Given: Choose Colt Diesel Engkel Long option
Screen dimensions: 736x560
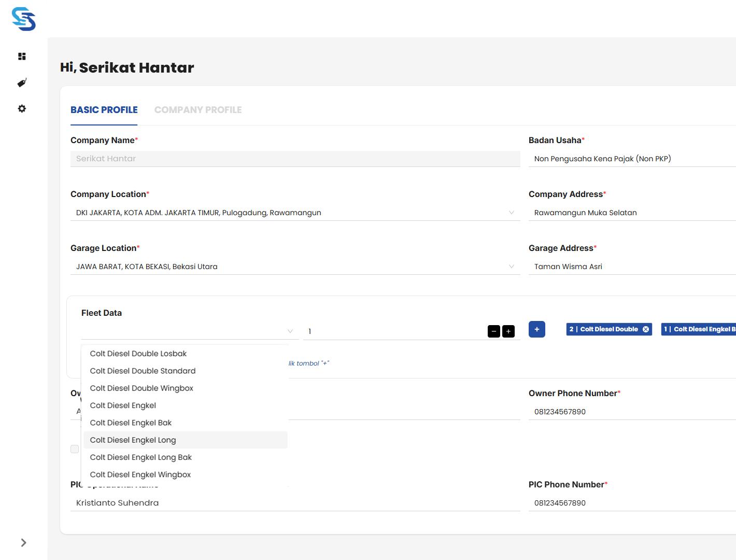Looking at the screenshot, I should [133, 440].
